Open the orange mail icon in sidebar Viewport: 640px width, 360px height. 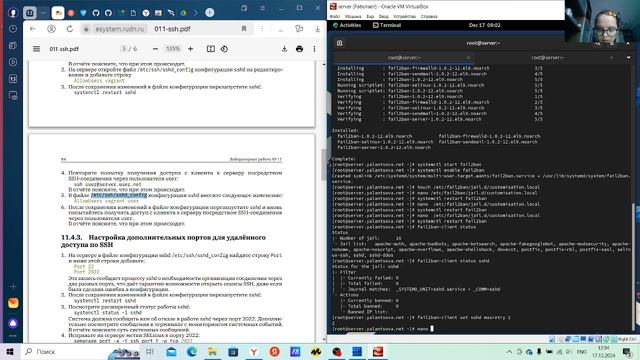click(13, 303)
